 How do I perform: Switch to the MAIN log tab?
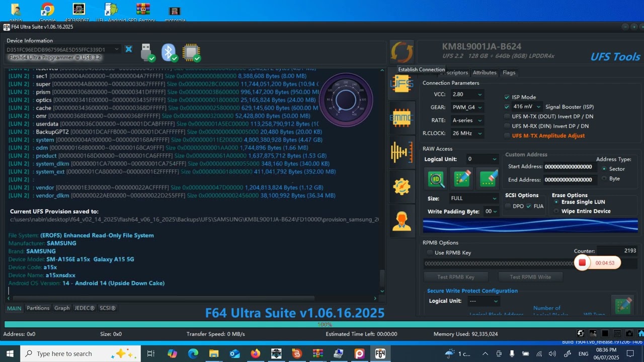(14, 308)
